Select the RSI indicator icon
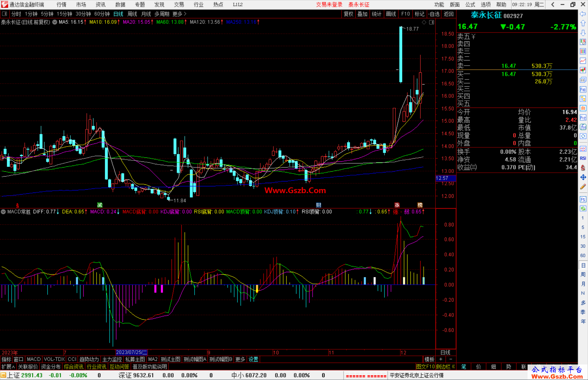588x380 pixels. pos(583,158)
